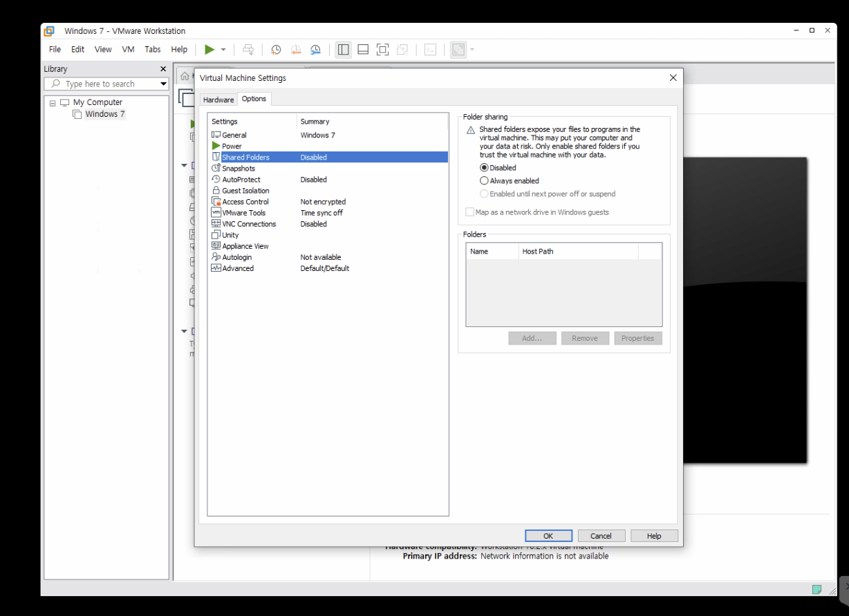
Task: Open the Help menu in the menu bar
Action: tap(179, 49)
